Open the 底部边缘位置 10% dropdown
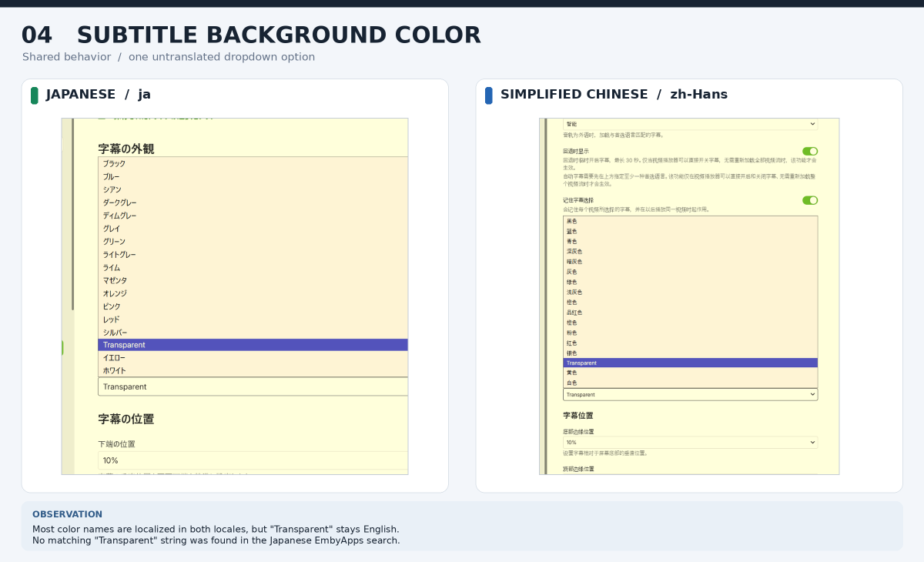 [x=690, y=443]
